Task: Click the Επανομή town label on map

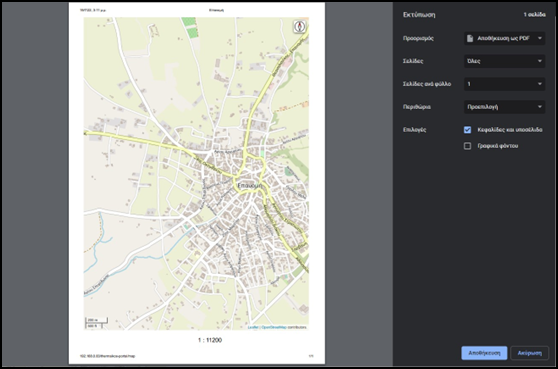Action: click(x=249, y=185)
